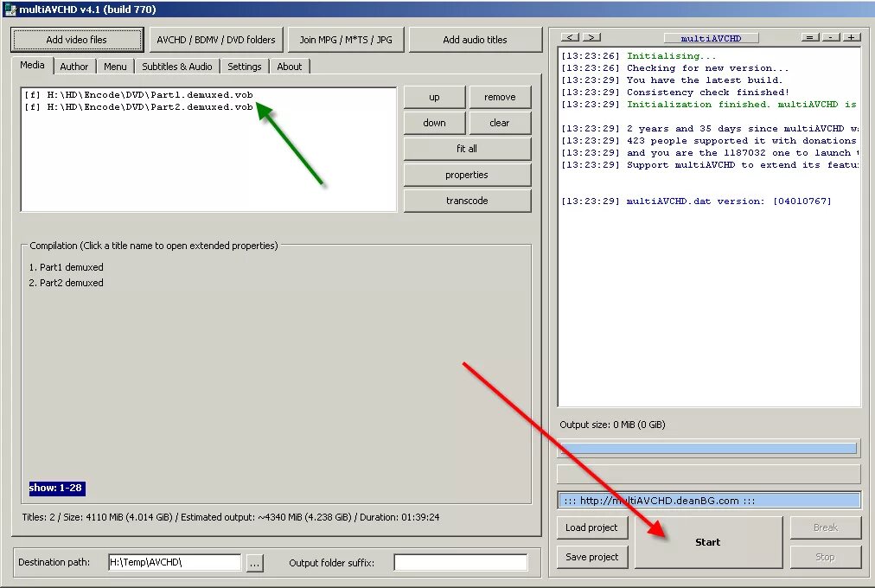Click the Break button
This screenshot has width=875, height=588.
click(826, 527)
